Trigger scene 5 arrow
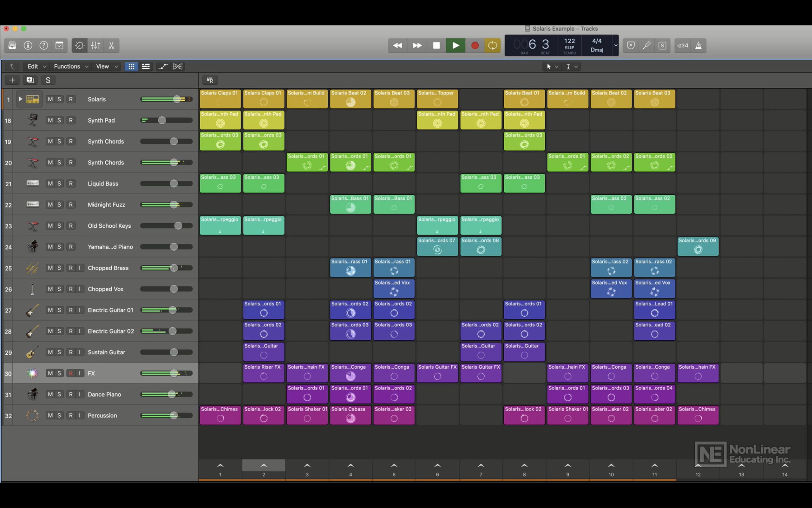 (394, 466)
